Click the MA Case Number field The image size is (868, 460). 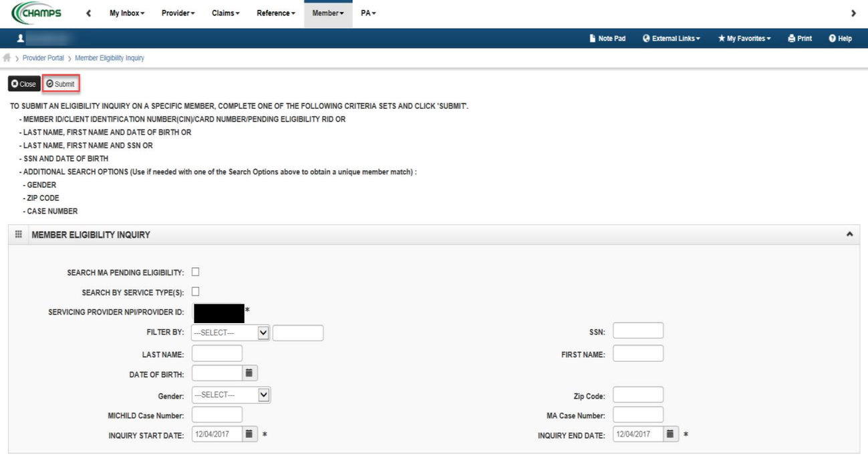point(638,415)
